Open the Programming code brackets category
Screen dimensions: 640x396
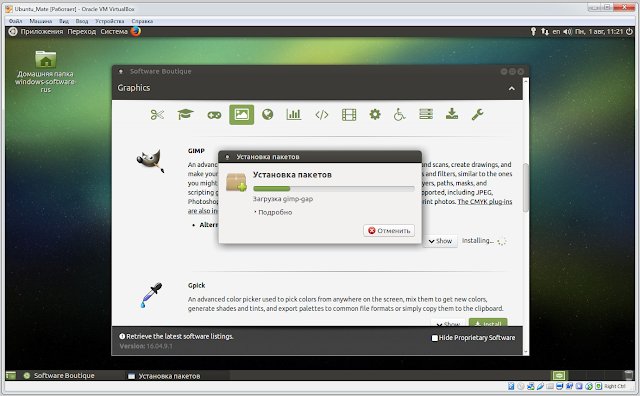[322, 115]
